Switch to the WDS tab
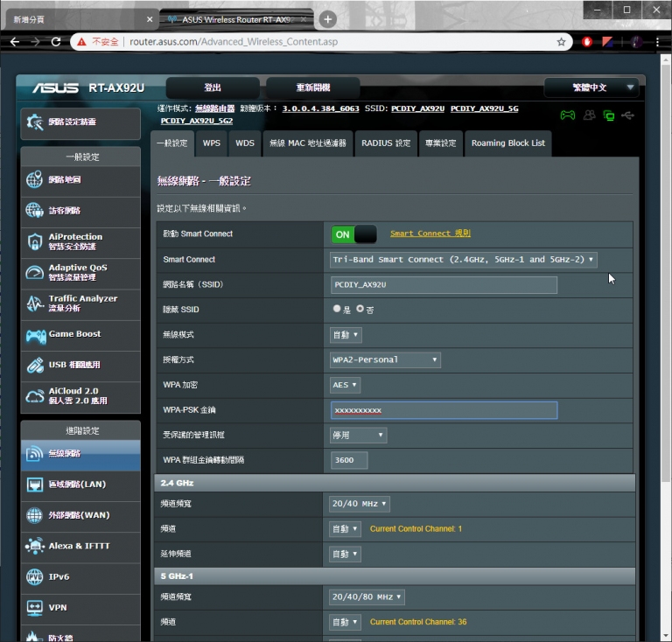The width and height of the screenshot is (672, 642). [245, 143]
